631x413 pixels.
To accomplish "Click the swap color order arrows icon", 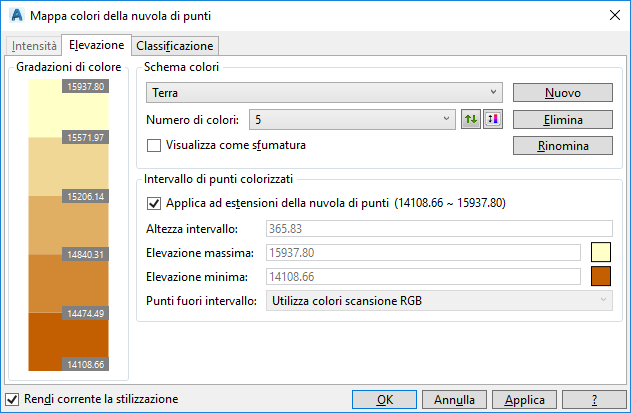I will tap(470, 120).
